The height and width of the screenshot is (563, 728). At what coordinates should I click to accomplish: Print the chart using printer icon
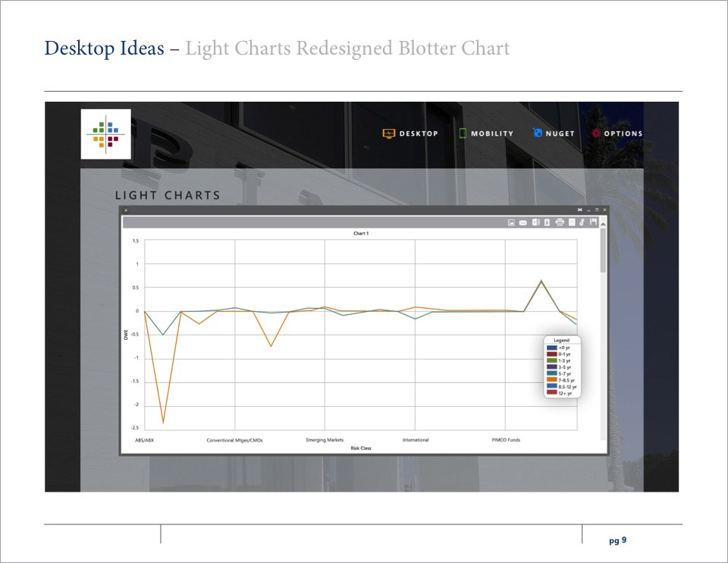point(560,222)
